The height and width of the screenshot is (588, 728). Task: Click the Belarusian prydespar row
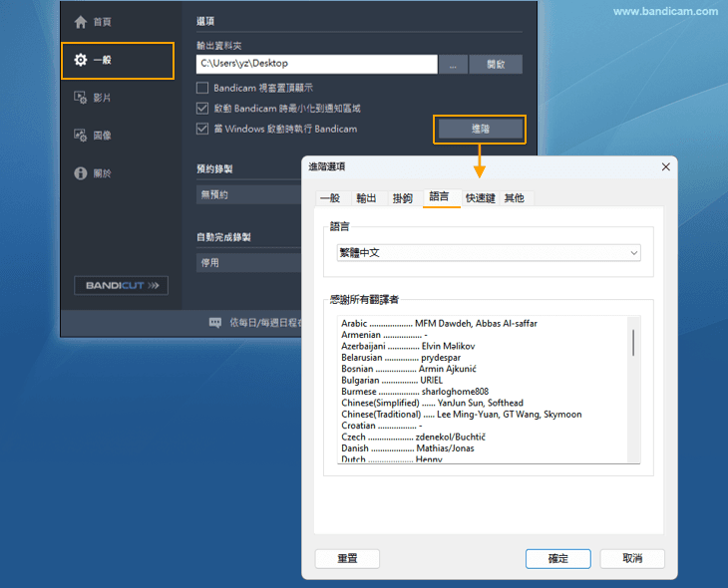[401, 358]
